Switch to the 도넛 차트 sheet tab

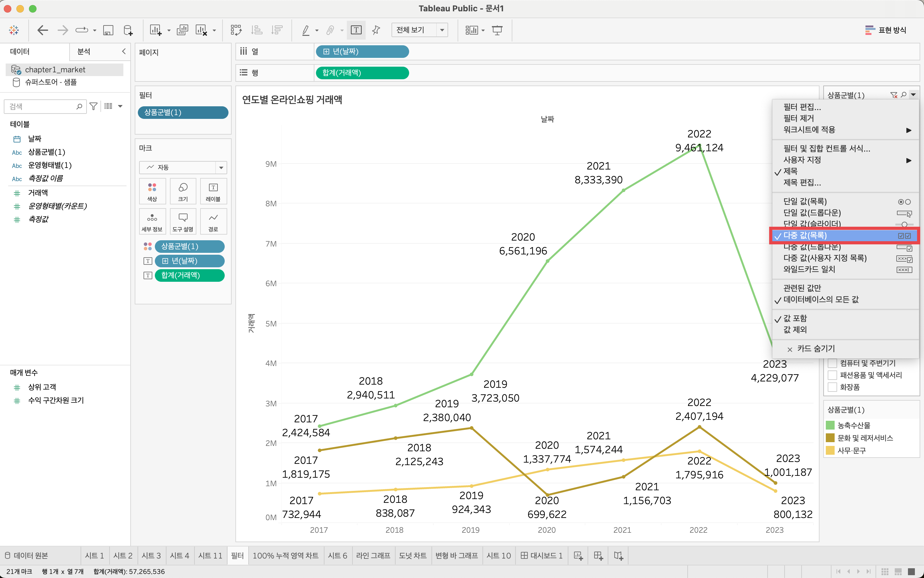(x=412, y=555)
